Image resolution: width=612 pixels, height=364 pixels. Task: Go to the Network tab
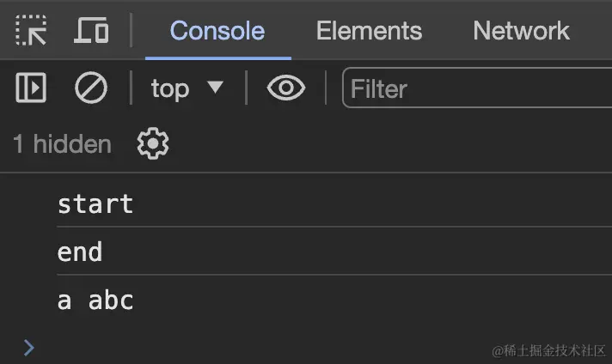(x=521, y=31)
